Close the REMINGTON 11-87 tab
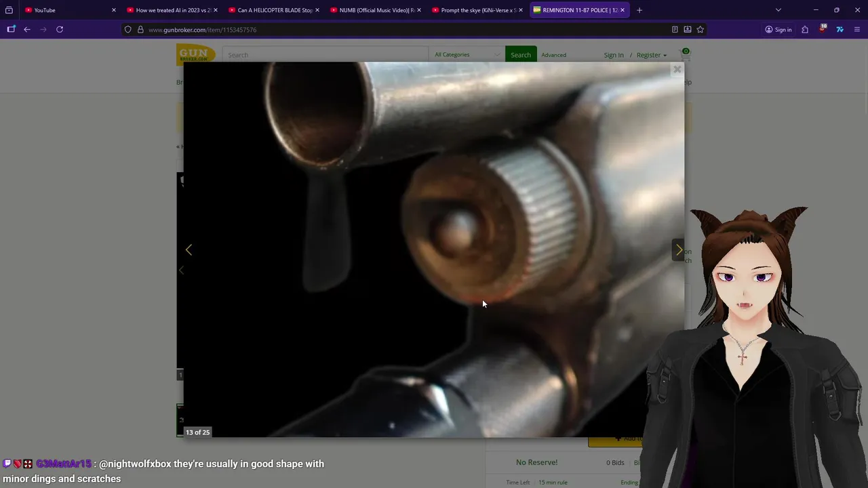The height and width of the screenshot is (488, 868). 622,10
